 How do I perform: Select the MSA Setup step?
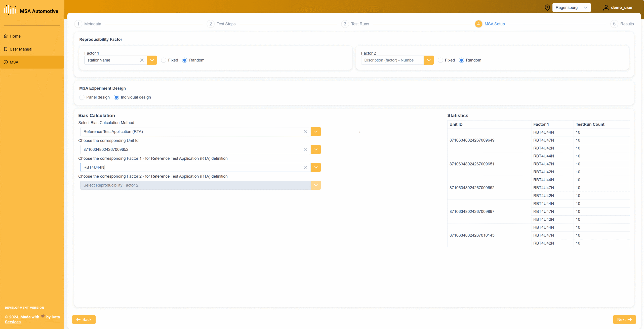490,24
